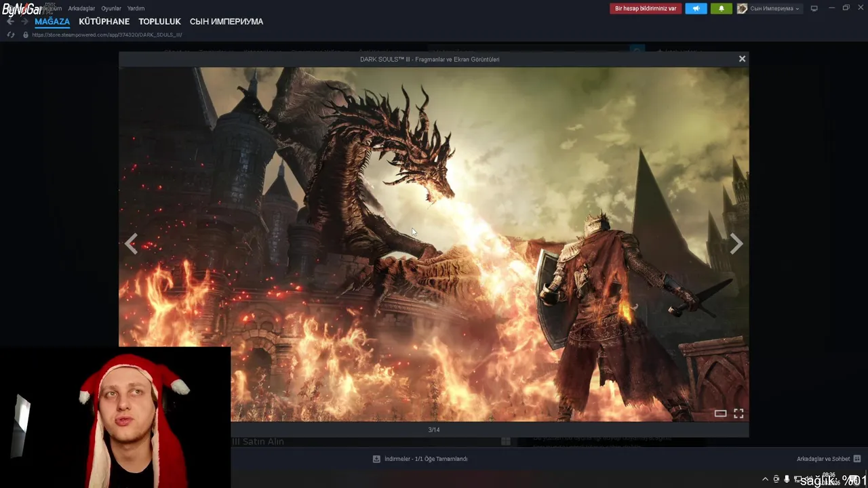Switch screenshot viewer to fullscreen
Viewport: 868px width, 488px height.
pos(738,413)
